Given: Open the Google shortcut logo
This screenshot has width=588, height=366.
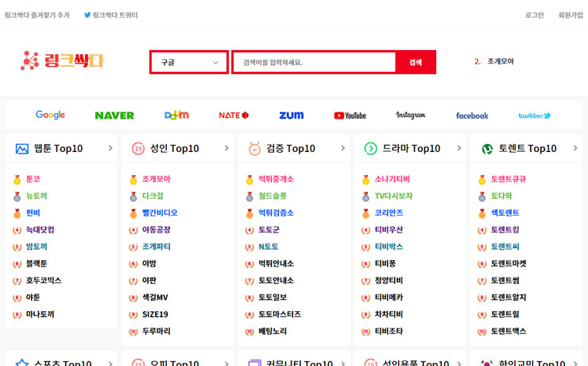Looking at the screenshot, I should click(x=50, y=115).
